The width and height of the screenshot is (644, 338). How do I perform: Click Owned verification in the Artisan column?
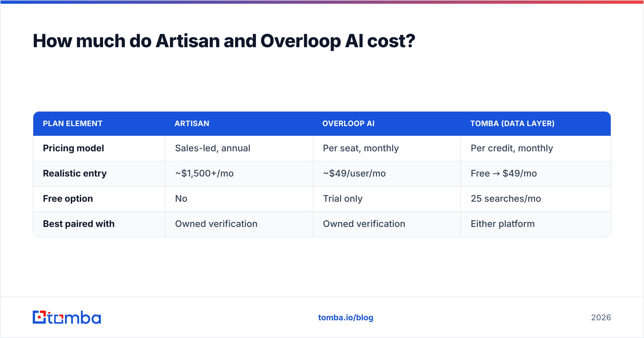click(216, 224)
